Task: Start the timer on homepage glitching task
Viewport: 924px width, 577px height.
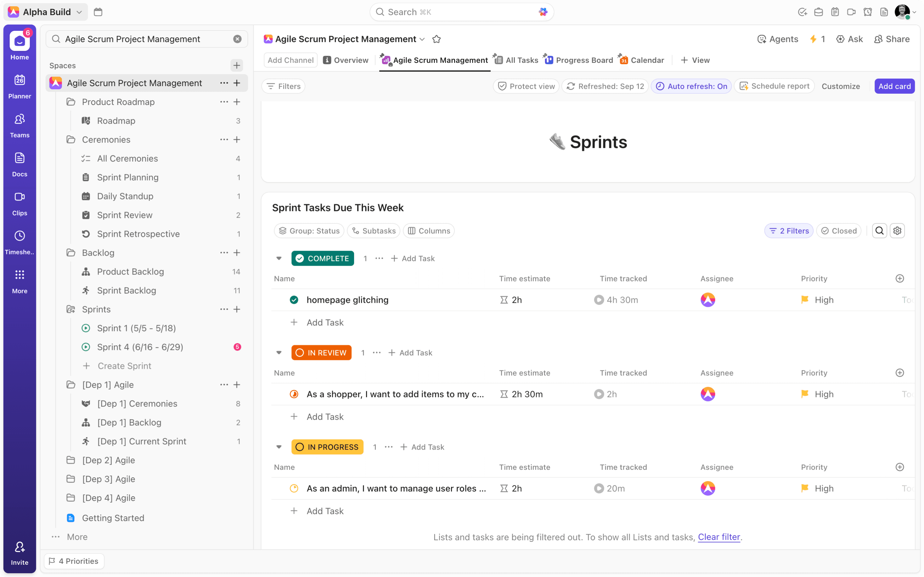Action: click(x=598, y=300)
